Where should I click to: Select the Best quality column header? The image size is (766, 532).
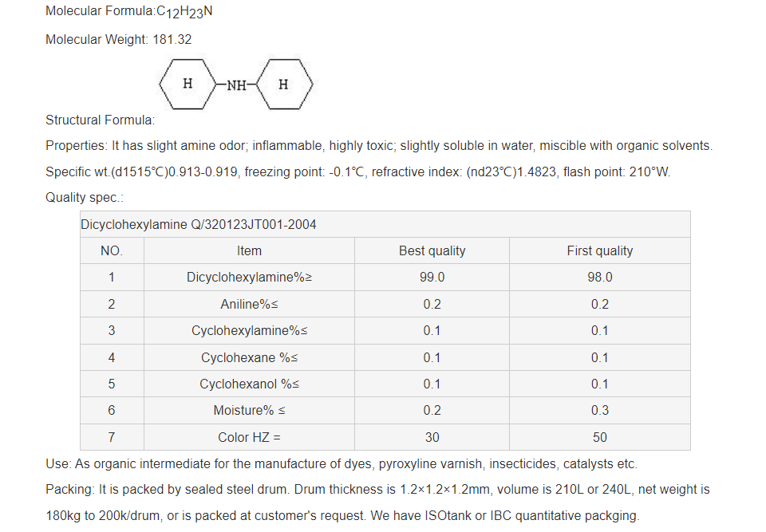(432, 250)
